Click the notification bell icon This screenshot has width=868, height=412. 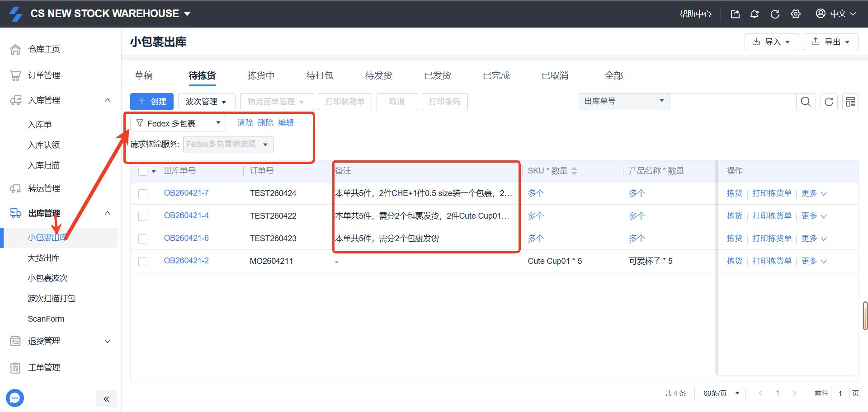point(755,14)
